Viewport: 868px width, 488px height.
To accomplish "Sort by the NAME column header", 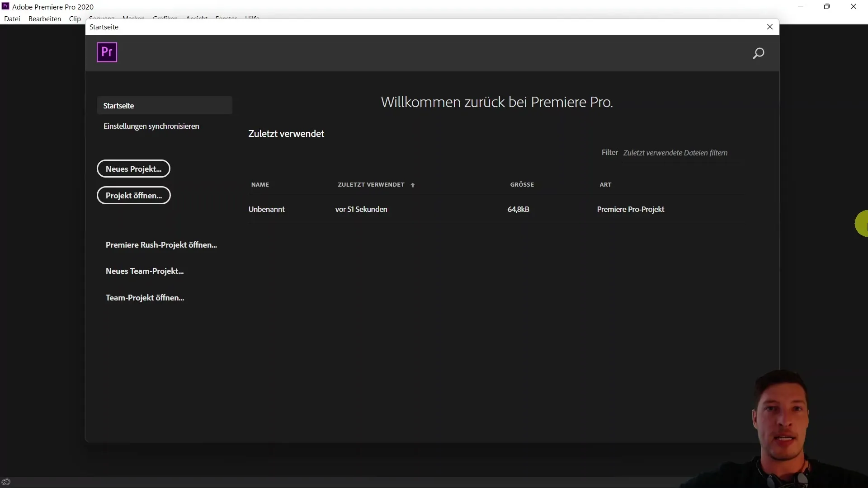I will [x=260, y=184].
